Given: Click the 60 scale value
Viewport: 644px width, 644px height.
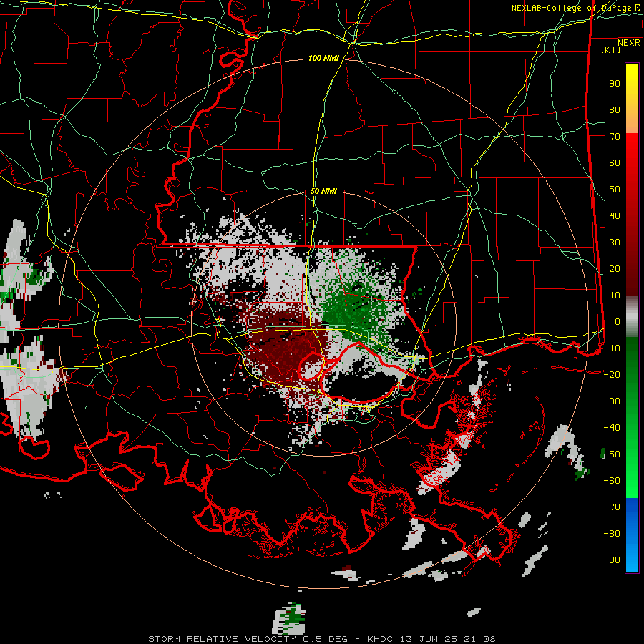Looking at the screenshot, I should [x=615, y=163].
